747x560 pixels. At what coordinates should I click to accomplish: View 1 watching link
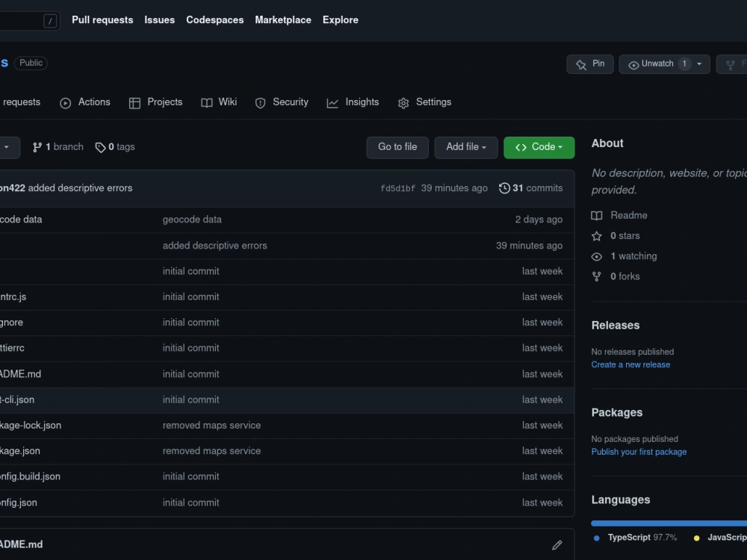(x=633, y=256)
